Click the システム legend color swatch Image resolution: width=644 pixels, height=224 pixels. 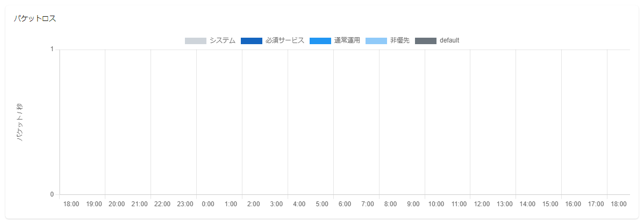[195, 41]
